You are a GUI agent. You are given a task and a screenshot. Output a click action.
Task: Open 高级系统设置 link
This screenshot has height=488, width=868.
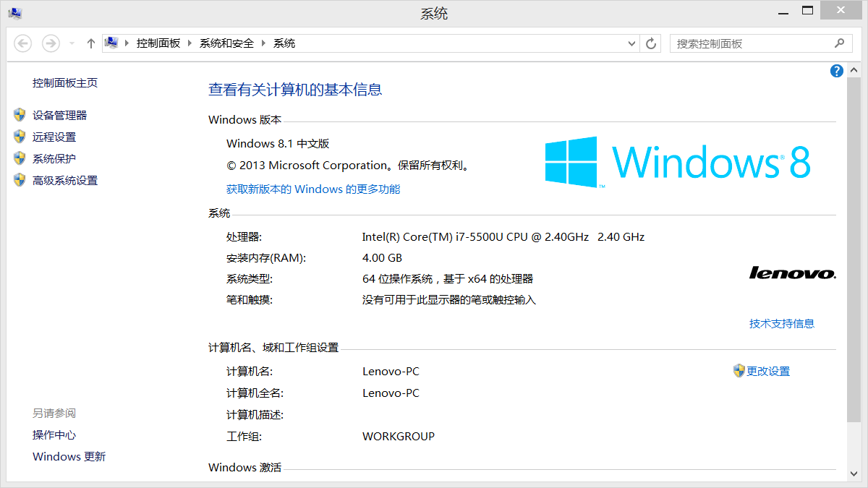click(x=65, y=181)
